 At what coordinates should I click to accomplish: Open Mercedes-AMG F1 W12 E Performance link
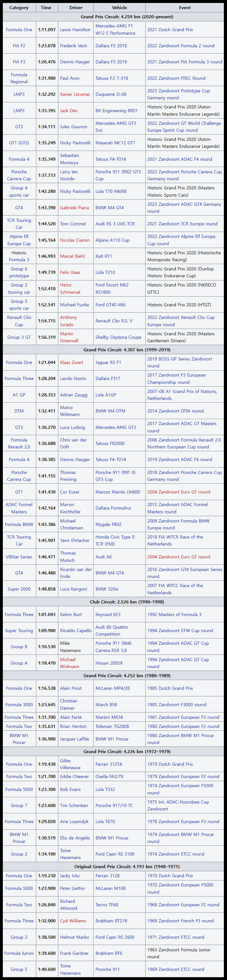tap(115, 30)
